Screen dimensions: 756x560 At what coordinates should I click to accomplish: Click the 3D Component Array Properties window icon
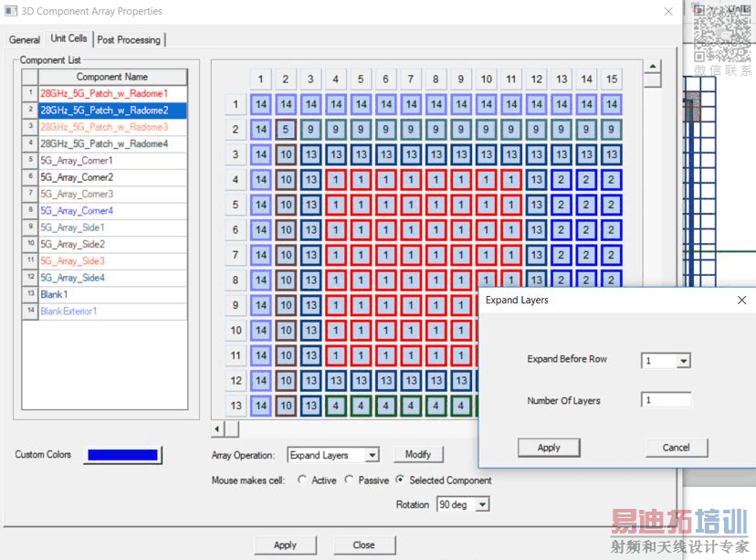click(x=11, y=11)
